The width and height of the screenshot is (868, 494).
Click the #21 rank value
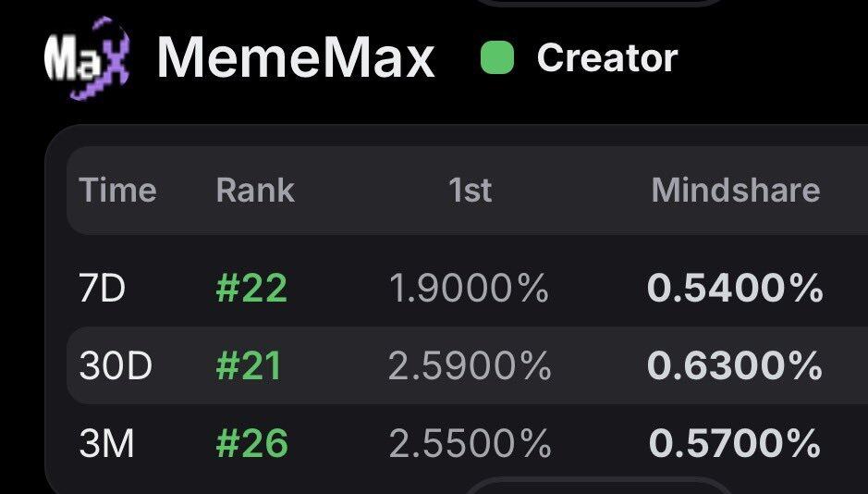[249, 367]
